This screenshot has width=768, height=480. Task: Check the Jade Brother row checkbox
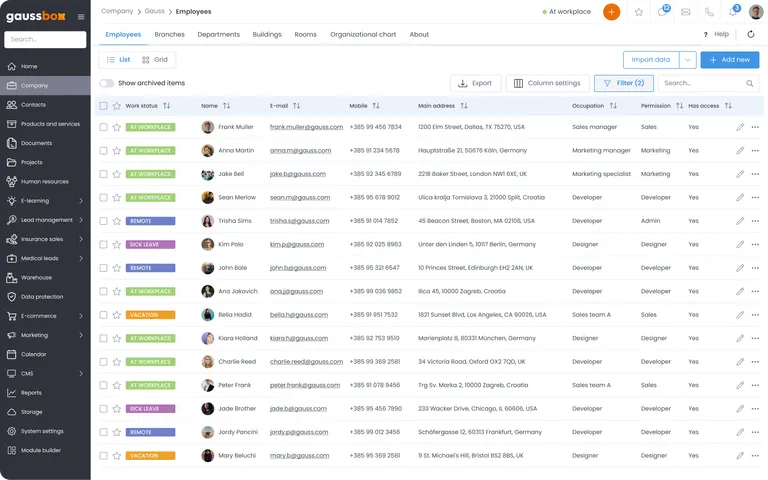tap(103, 408)
